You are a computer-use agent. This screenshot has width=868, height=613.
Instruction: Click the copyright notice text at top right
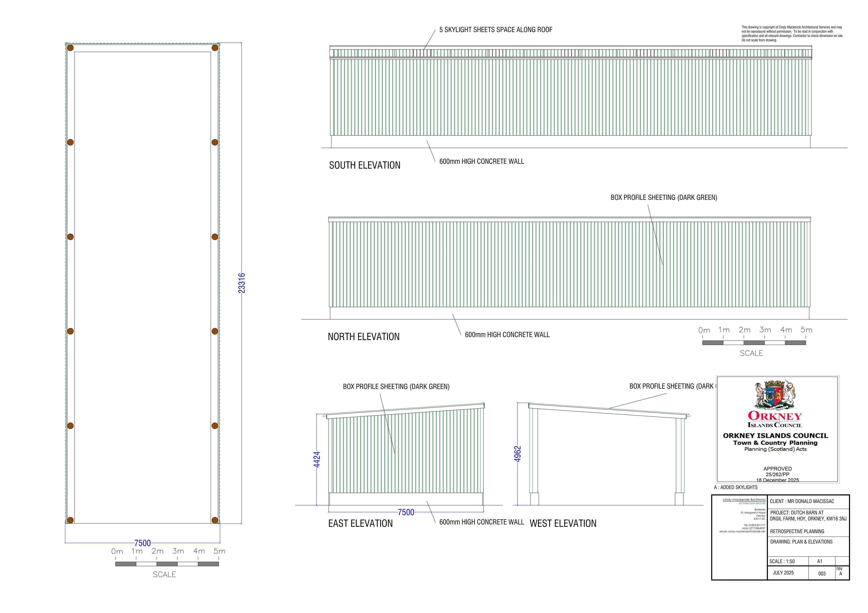(x=792, y=34)
